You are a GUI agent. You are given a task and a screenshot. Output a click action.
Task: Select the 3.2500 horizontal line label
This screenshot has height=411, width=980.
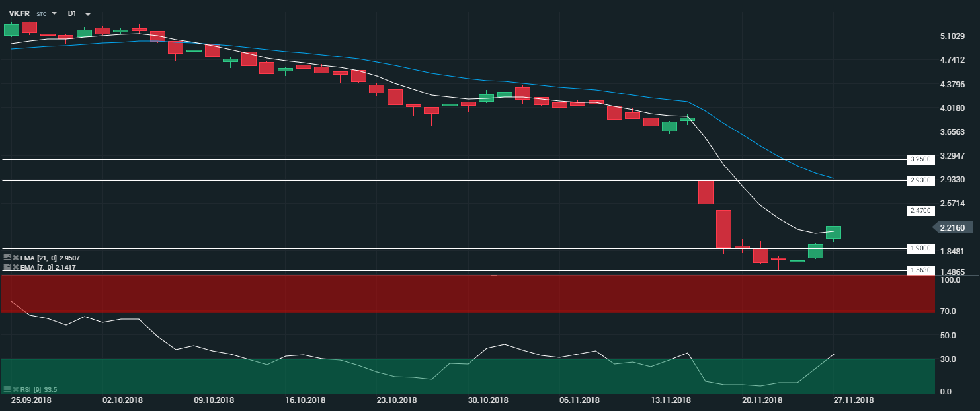click(920, 159)
